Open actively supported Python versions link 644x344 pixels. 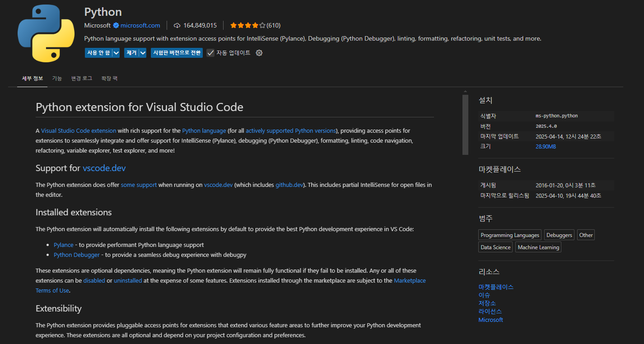click(291, 130)
